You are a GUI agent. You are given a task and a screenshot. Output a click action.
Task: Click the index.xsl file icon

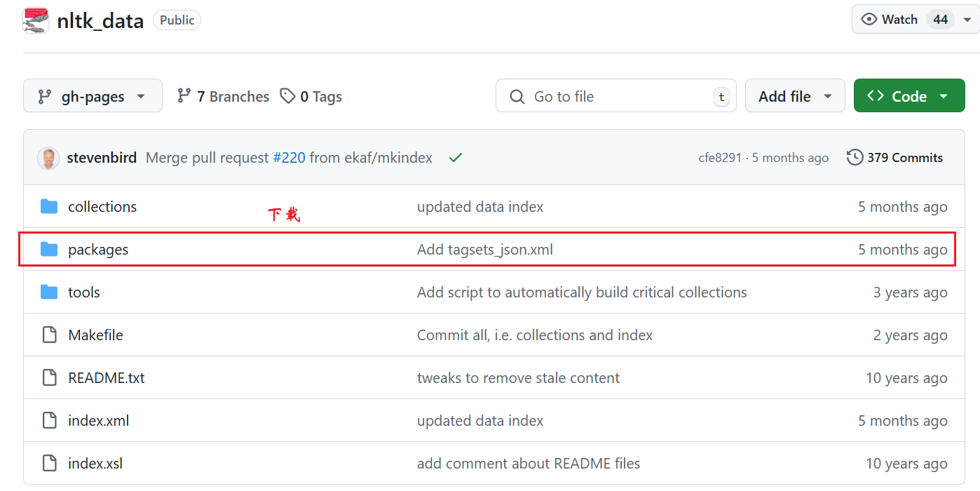49,463
